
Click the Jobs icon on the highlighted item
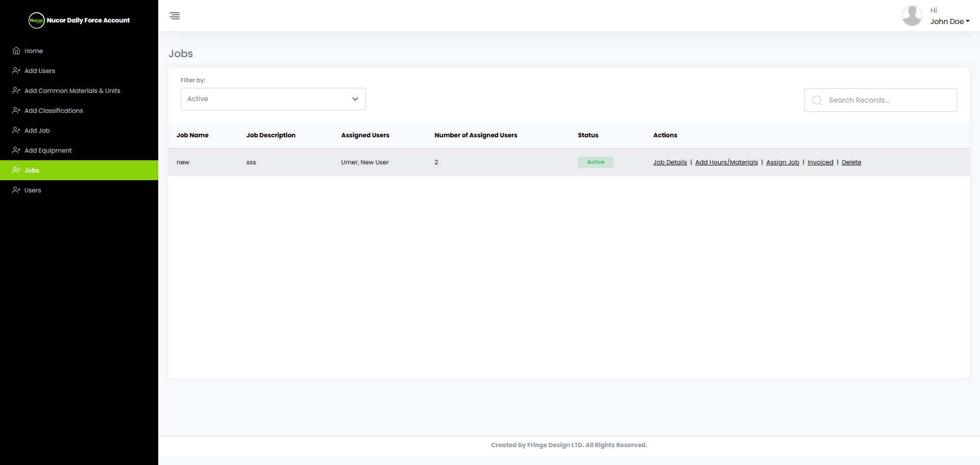click(16, 170)
